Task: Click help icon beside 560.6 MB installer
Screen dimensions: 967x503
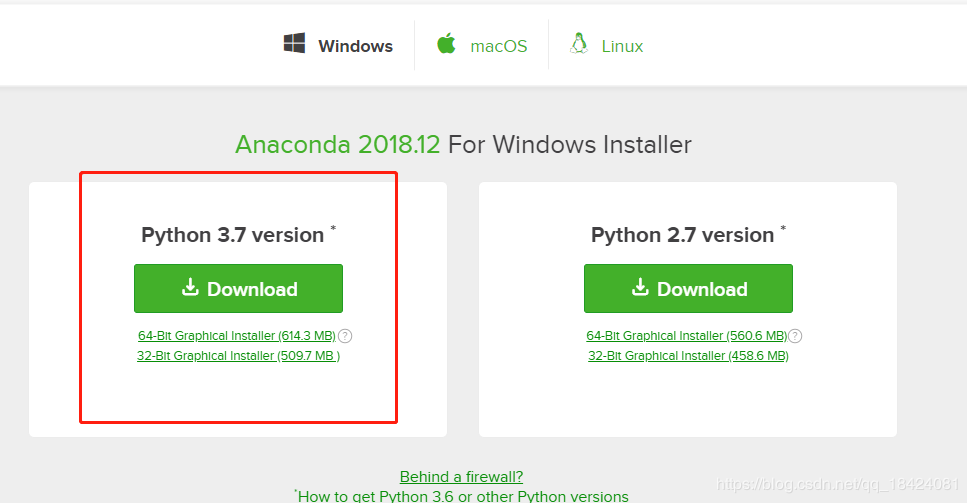Action: click(x=795, y=336)
